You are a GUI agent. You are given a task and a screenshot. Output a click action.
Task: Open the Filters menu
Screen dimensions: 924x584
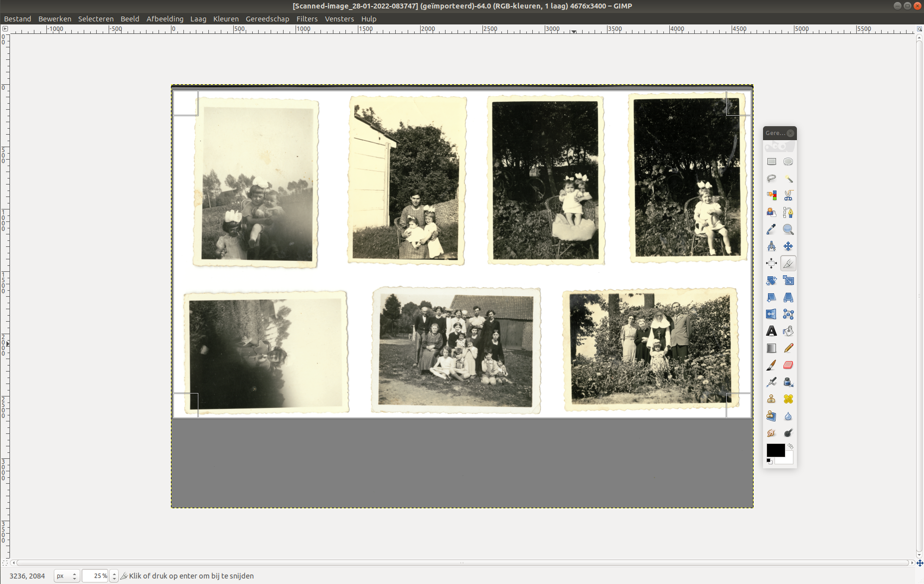point(307,19)
